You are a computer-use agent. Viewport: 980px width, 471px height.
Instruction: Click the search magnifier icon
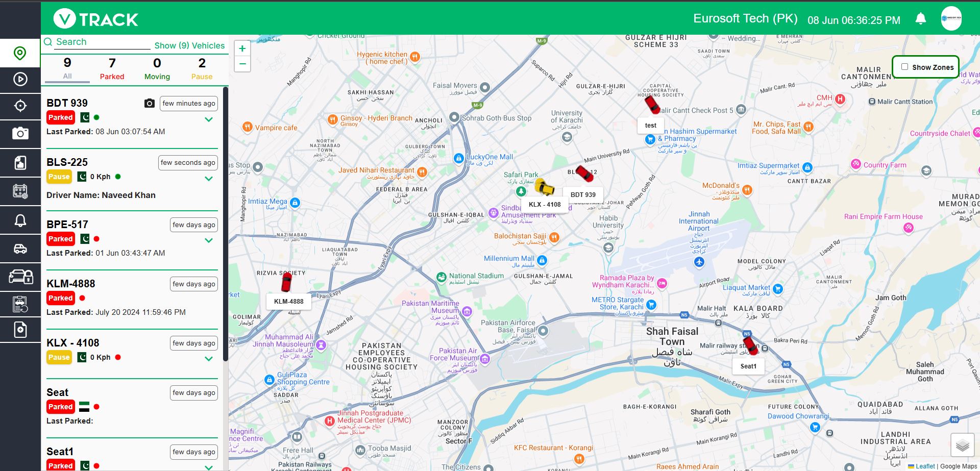tap(48, 42)
